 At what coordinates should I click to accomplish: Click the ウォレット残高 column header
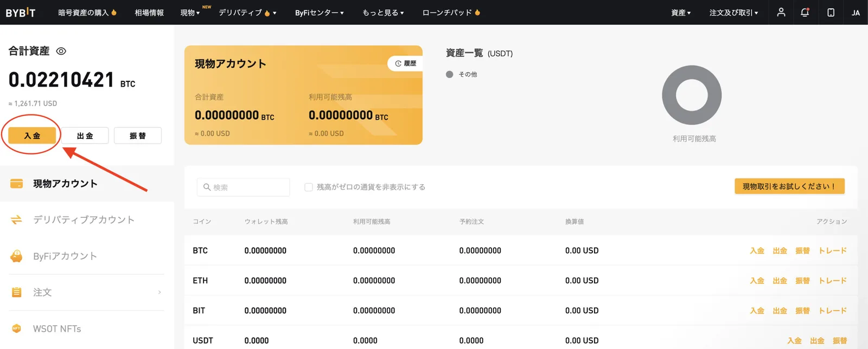pos(266,222)
